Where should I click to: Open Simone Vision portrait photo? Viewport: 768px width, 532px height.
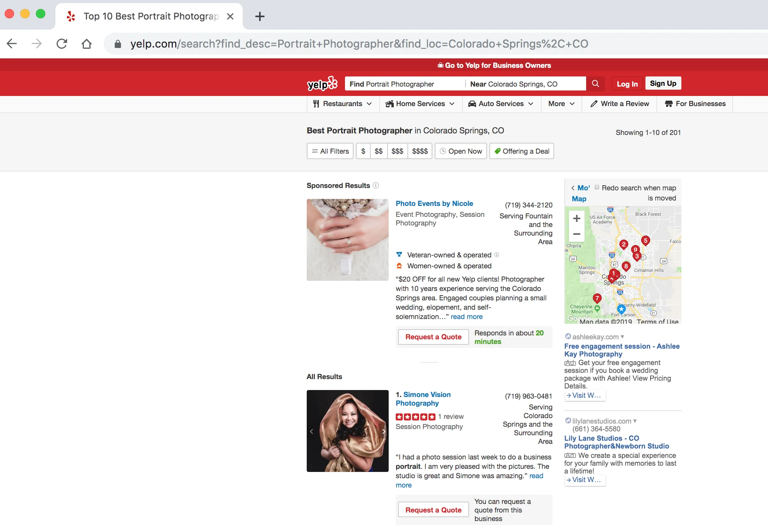348,431
